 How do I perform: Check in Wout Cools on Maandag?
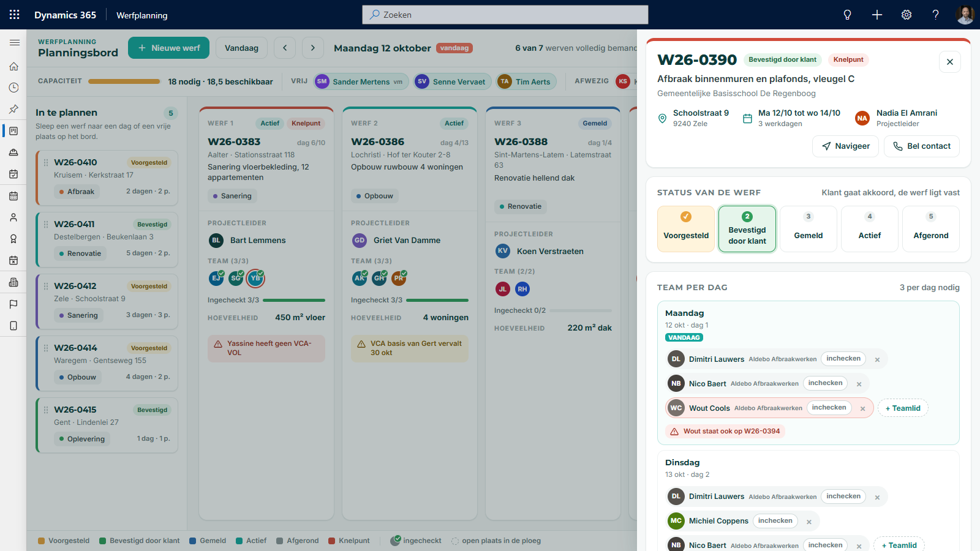tap(829, 408)
